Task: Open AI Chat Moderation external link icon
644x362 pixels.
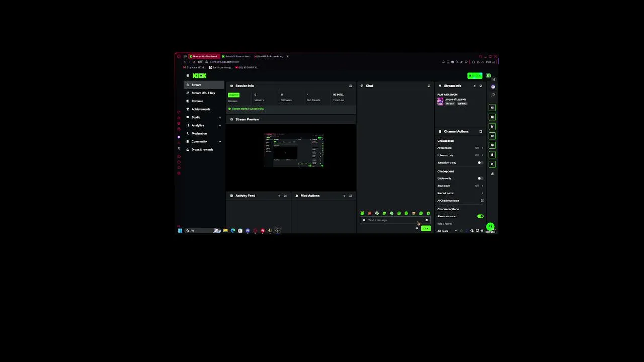Action: point(482,201)
